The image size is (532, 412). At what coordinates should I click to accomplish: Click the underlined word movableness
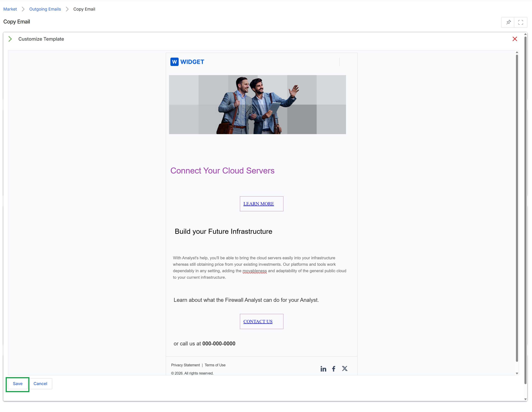(255, 271)
